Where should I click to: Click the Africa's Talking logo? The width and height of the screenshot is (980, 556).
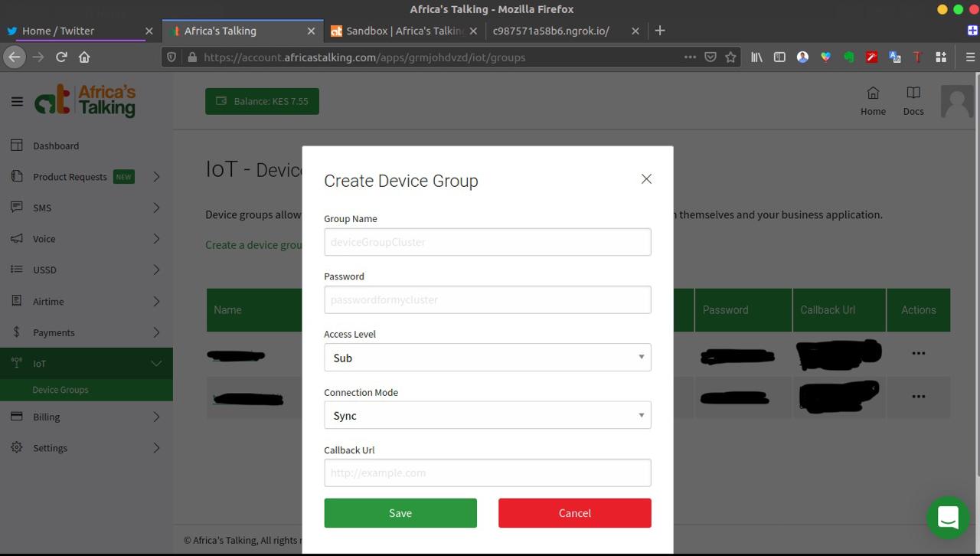click(x=85, y=100)
